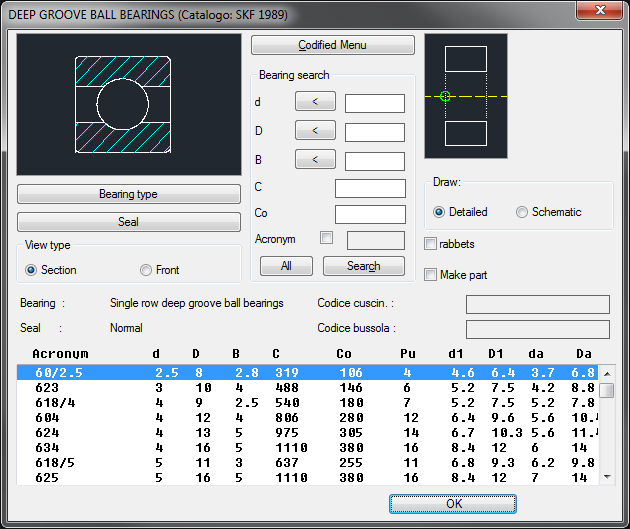Toggle the comparison operator for d
630x529 pixels.
point(315,101)
